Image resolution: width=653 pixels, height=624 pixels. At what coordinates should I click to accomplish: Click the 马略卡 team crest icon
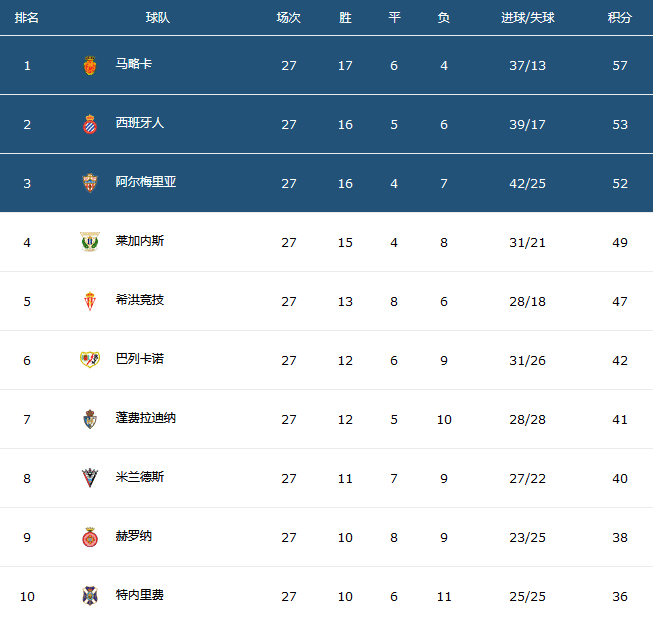tap(90, 65)
